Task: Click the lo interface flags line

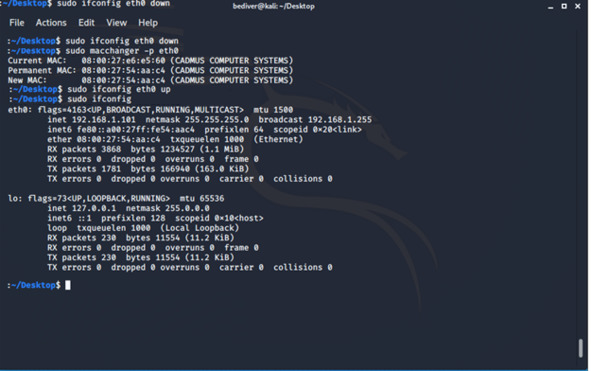Action: [116, 199]
